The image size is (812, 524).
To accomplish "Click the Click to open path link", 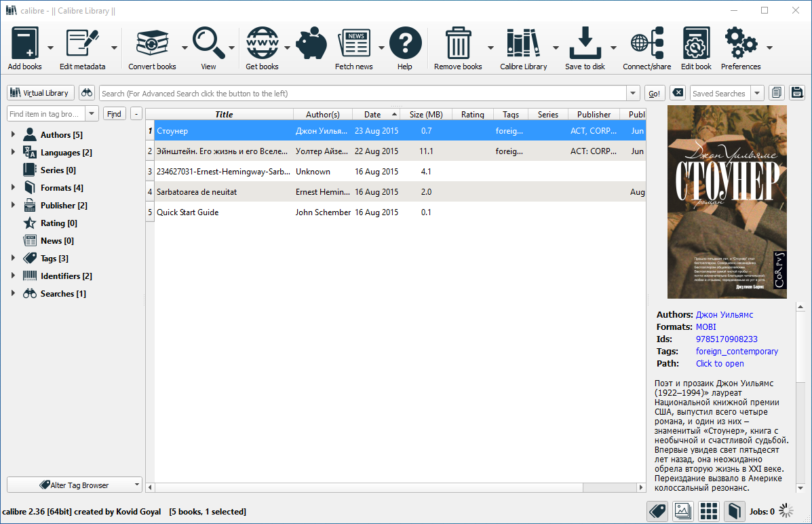I will pos(720,364).
